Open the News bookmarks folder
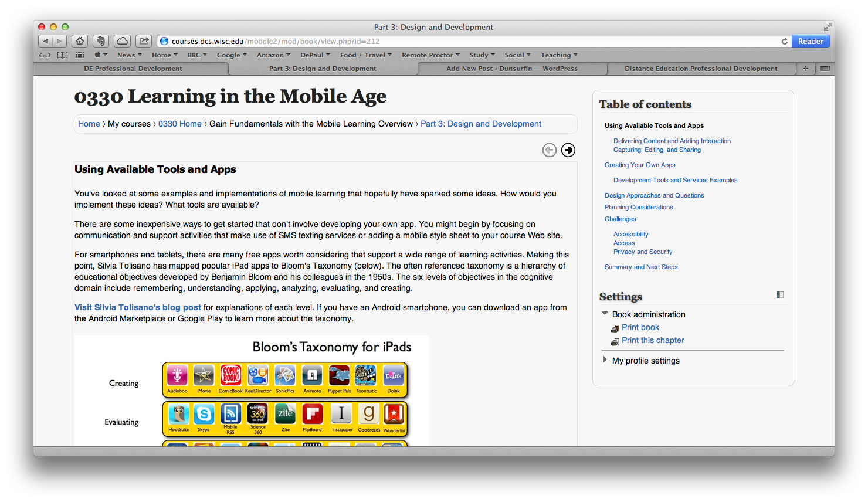This screenshot has width=868, height=502. click(x=129, y=55)
